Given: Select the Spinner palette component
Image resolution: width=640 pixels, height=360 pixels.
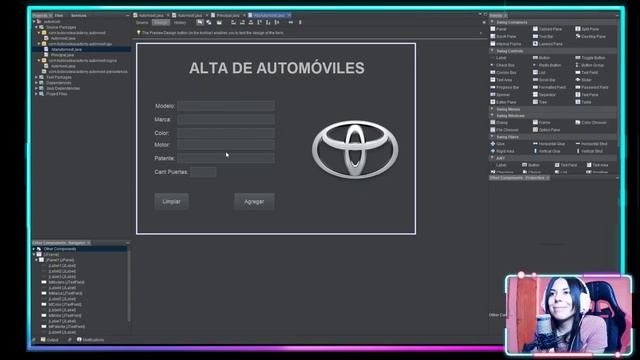Looking at the screenshot, I should coord(500,95).
